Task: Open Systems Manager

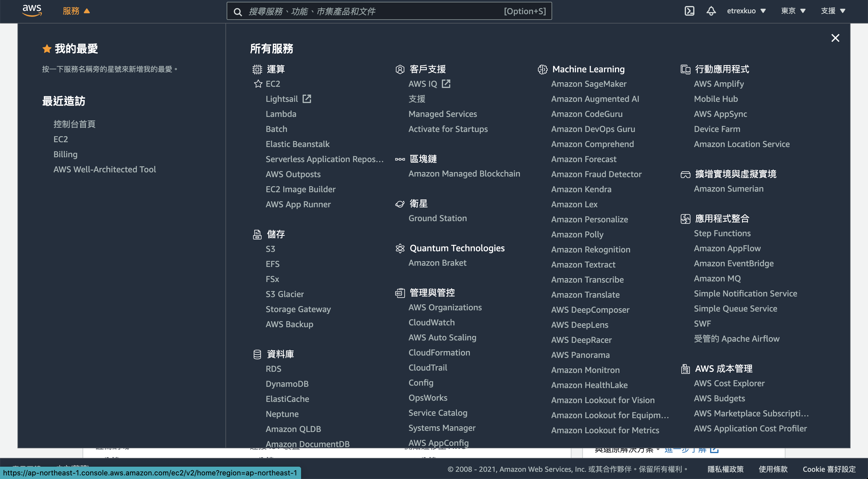Action: 442,428
